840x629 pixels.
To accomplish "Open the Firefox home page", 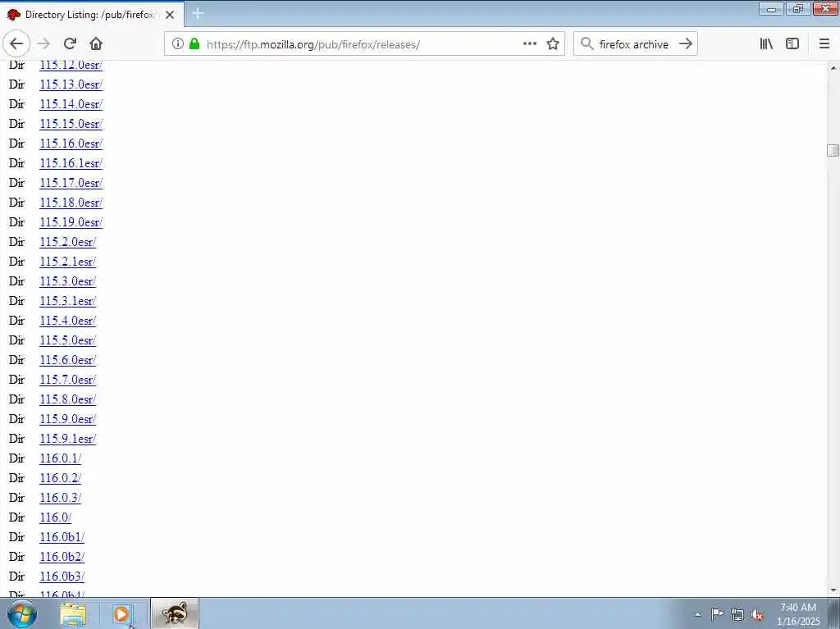I will 96,44.
